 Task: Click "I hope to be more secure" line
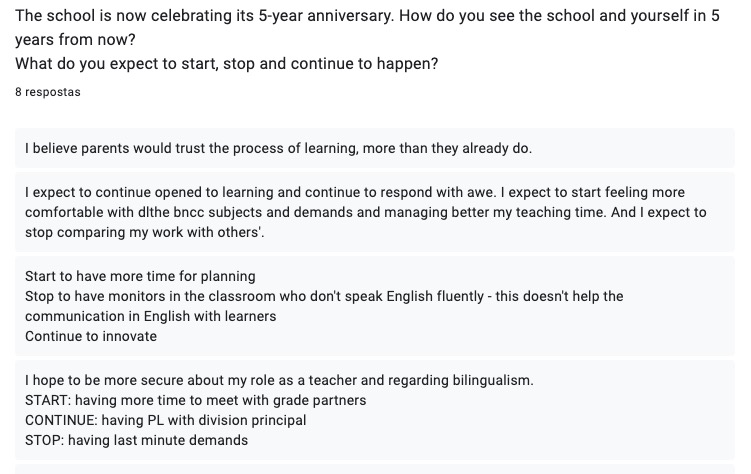pyautogui.click(x=279, y=380)
